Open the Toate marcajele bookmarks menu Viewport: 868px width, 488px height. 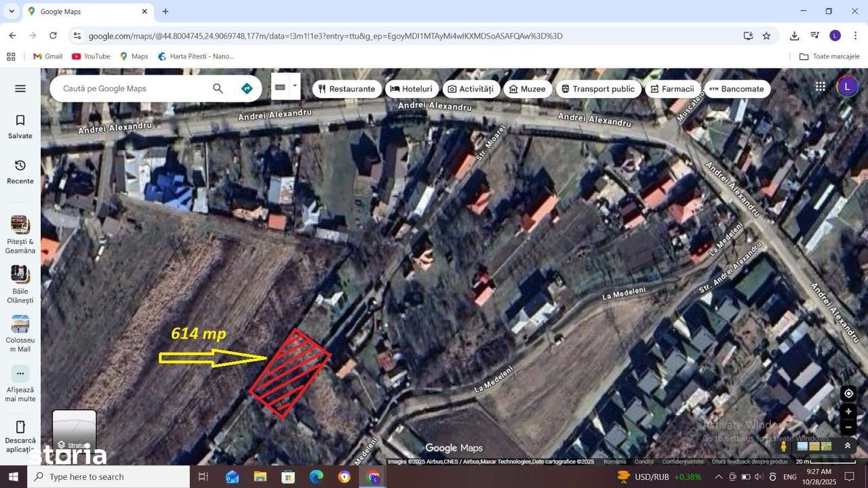pos(828,56)
